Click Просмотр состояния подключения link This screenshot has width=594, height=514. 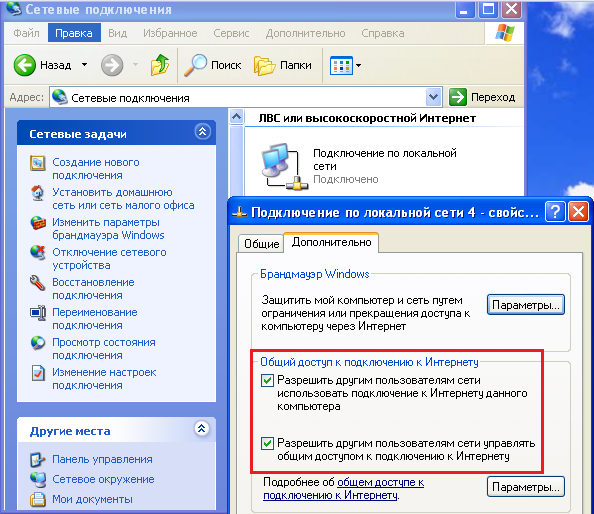104,348
